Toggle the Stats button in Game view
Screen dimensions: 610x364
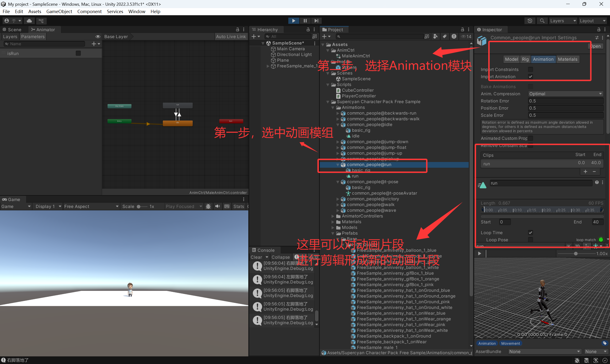click(239, 207)
